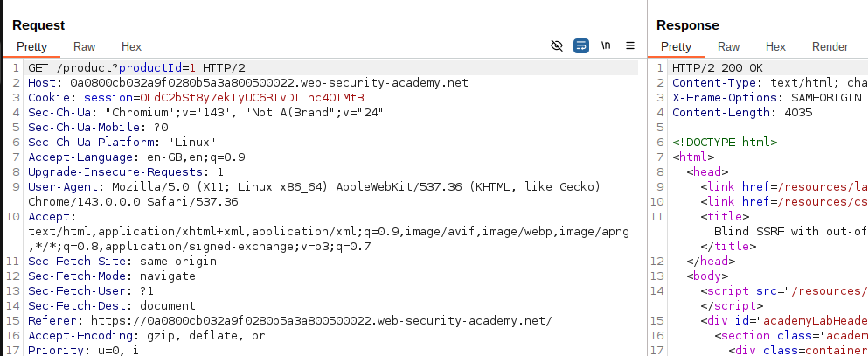
Task: Open the Response Render tab
Action: click(830, 47)
